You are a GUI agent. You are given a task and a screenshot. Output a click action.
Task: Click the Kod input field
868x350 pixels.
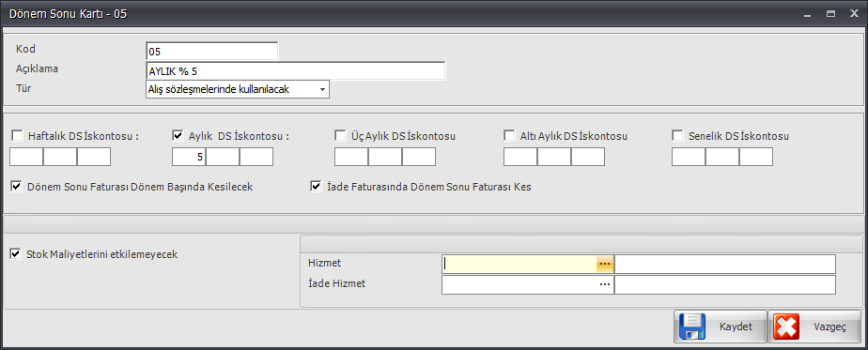[x=212, y=51]
